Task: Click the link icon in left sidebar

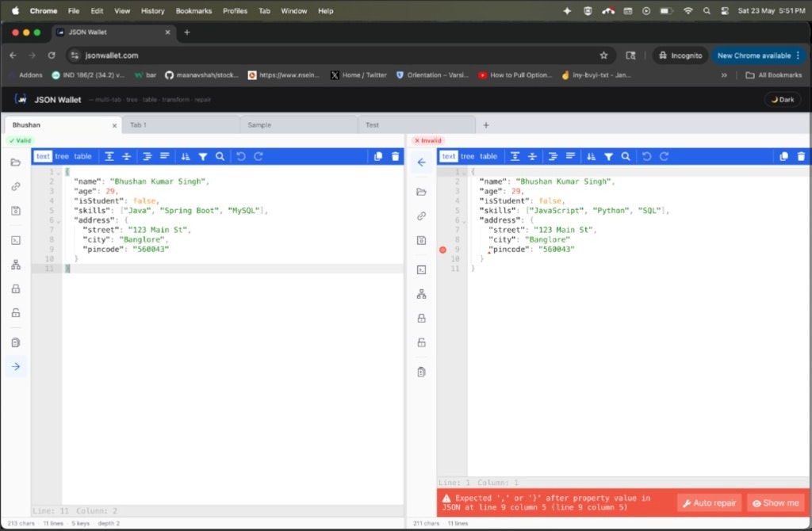Action: click(x=16, y=186)
